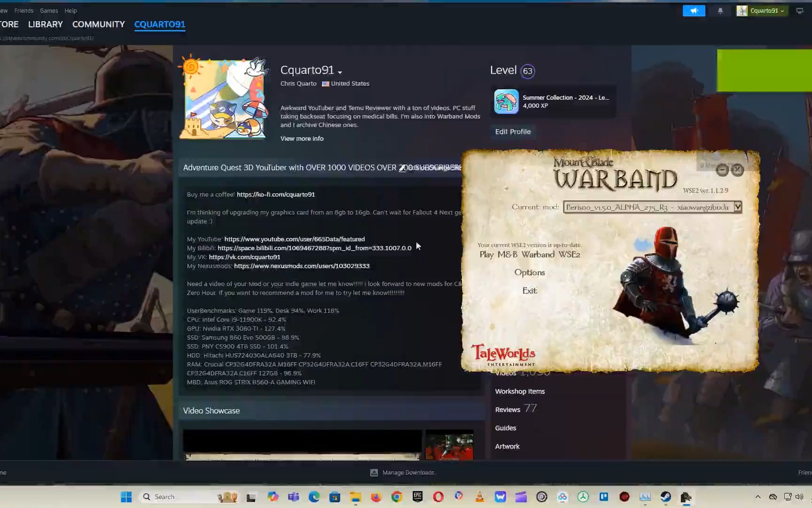The height and width of the screenshot is (508, 812).
Task: Click the Video Showcase section heading
Action: [x=211, y=411]
